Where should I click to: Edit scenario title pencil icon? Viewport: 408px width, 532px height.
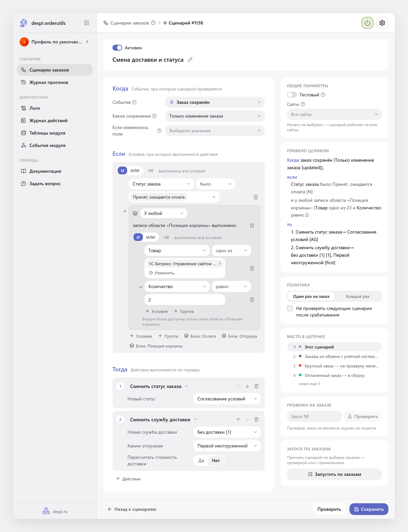click(x=190, y=60)
